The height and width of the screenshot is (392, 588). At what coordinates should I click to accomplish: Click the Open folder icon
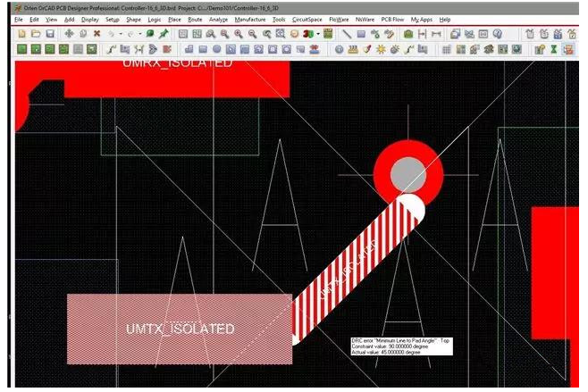pyautogui.click(x=36, y=34)
